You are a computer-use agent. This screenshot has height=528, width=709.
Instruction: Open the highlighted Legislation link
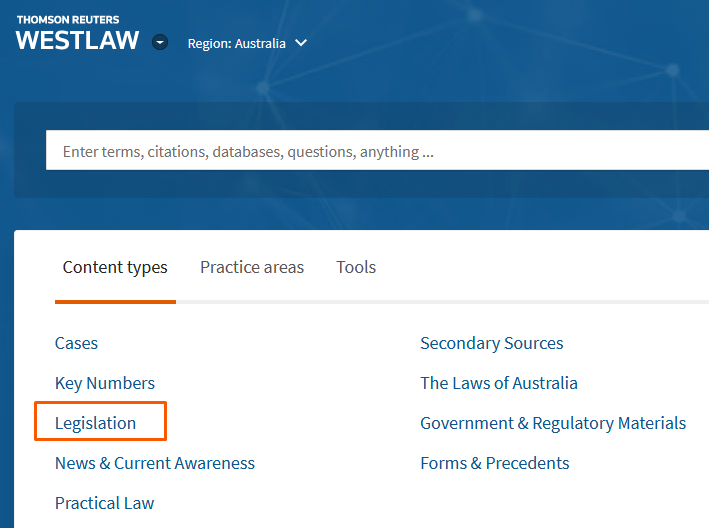pyautogui.click(x=95, y=423)
